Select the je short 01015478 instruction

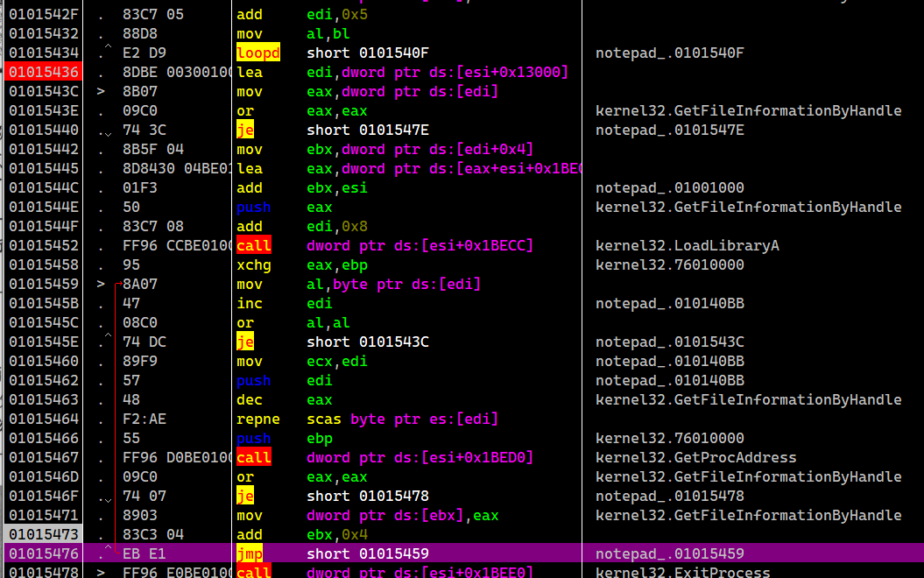[367, 496]
